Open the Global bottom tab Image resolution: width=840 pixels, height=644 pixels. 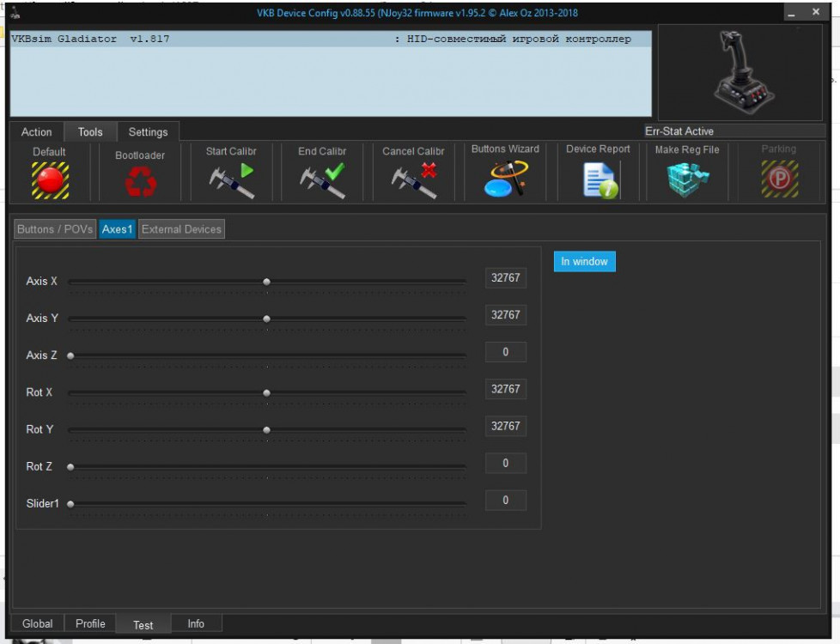(x=38, y=623)
